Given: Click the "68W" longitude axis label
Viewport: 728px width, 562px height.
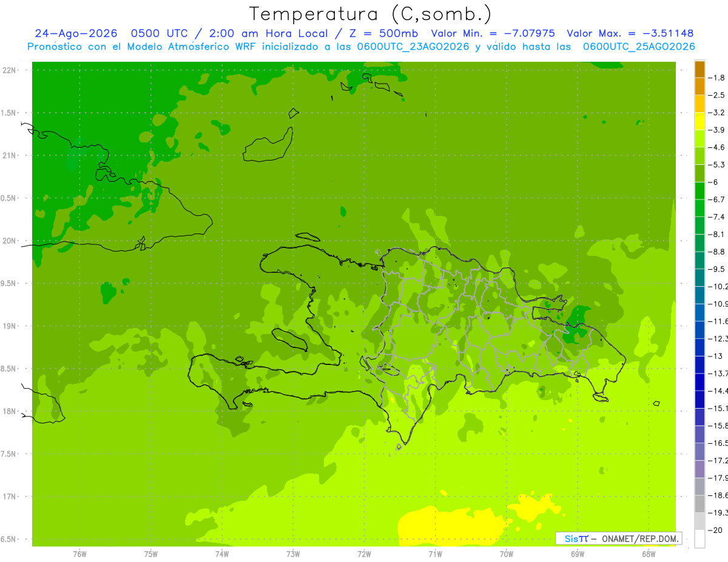Looking at the screenshot, I should click(x=649, y=554).
